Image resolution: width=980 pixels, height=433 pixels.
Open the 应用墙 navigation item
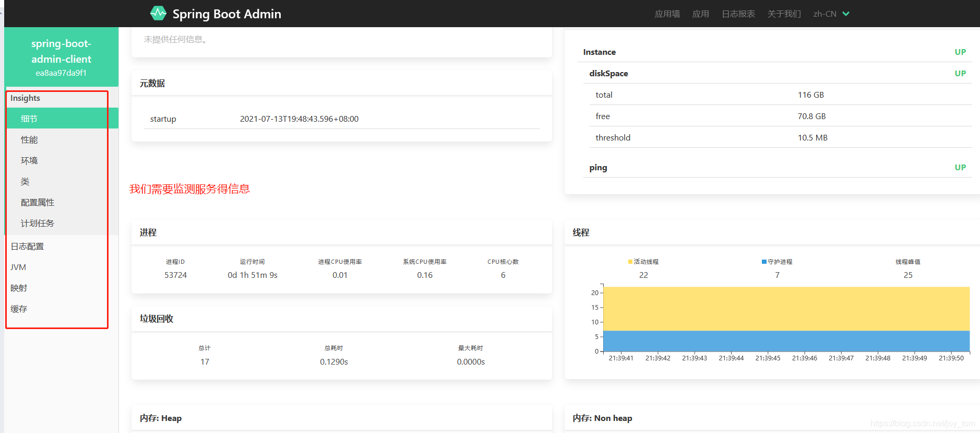click(667, 14)
